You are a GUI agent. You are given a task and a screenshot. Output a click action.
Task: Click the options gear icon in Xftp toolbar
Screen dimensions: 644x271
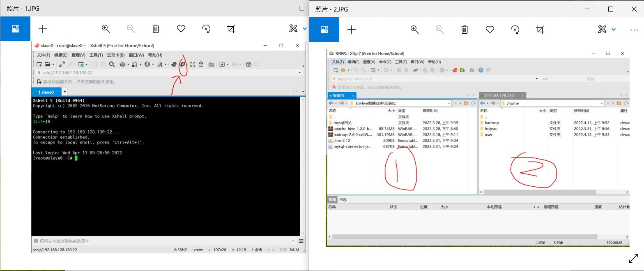point(472,70)
